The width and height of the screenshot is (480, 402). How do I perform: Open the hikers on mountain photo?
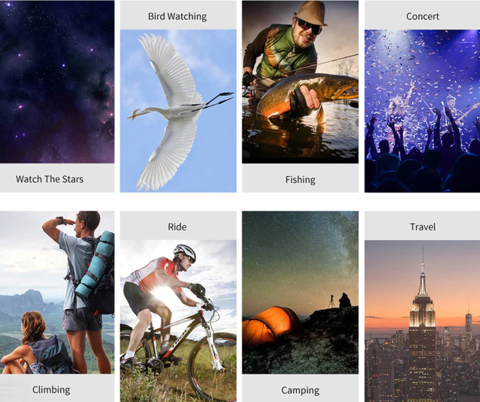(x=57, y=292)
